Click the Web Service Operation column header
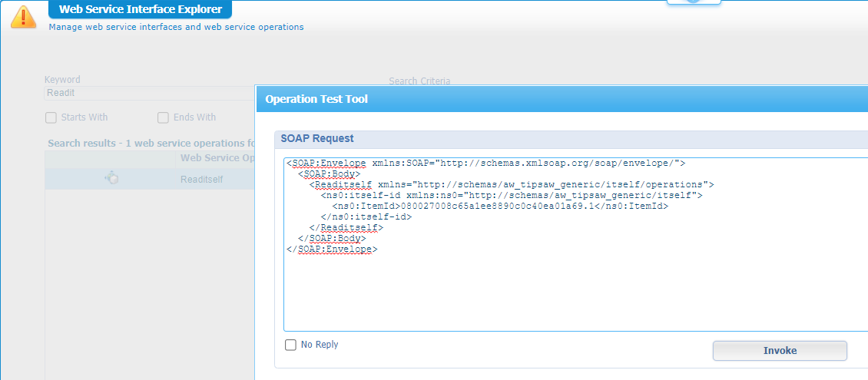Image resolution: width=868 pixels, height=380 pixels. click(217, 158)
